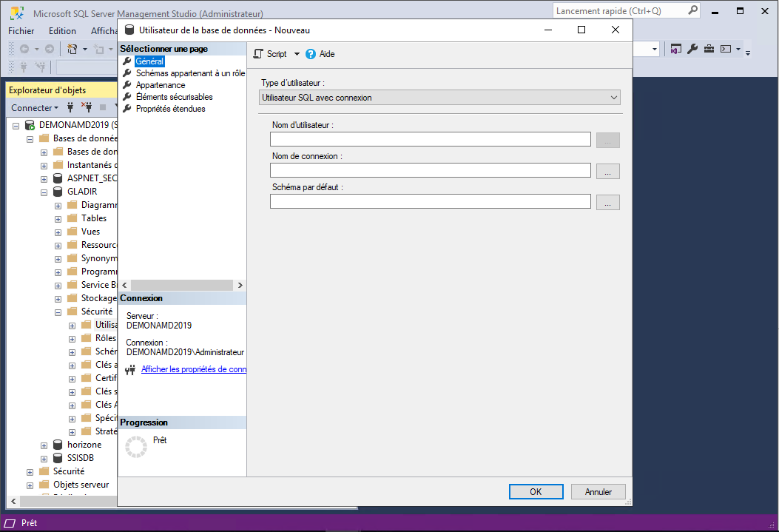Click the magnifier icon in Lancement rapide
Image resolution: width=779 pixels, height=532 pixels.
[x=692, y=10]
